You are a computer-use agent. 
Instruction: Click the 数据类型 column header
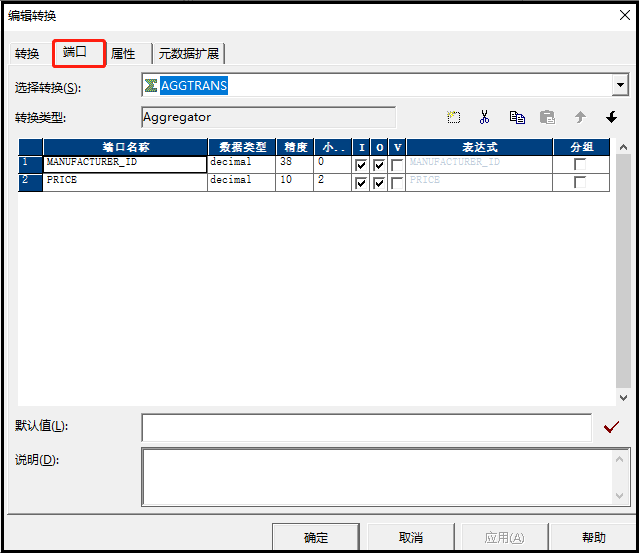coord(242,147)
